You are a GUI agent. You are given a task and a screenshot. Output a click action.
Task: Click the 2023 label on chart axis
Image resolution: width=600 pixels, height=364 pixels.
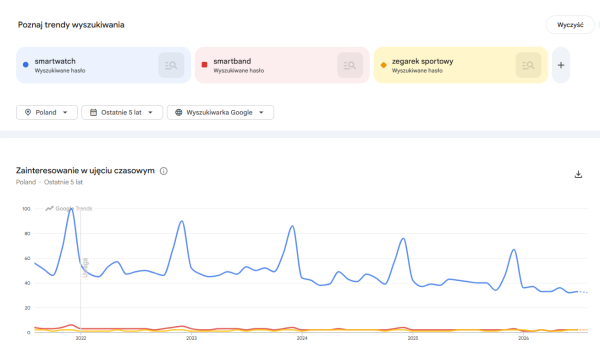coord(191,338)
